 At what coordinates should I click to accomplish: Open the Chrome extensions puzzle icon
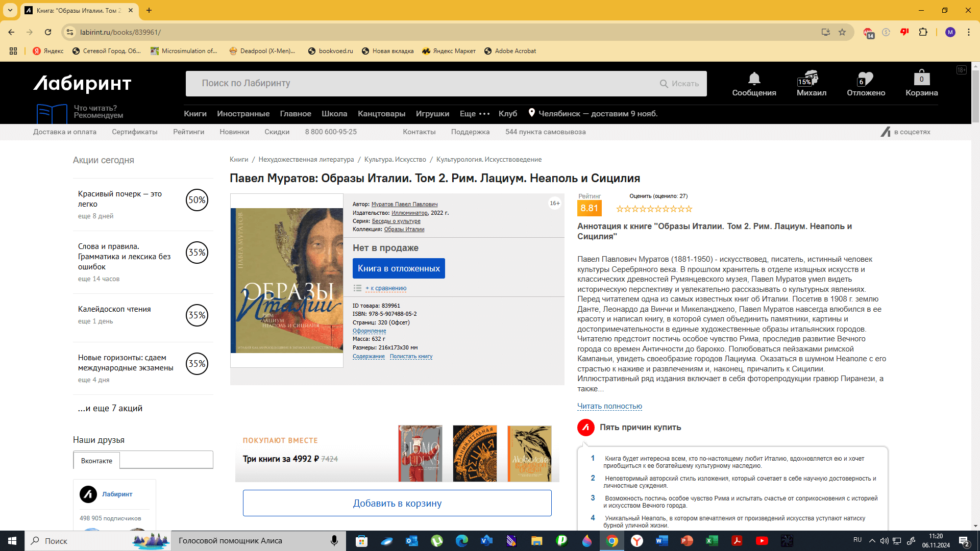[923, 32]
